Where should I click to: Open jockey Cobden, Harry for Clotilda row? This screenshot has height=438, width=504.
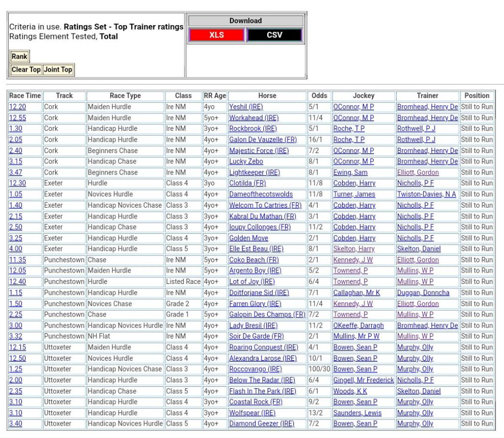[x=354, y=183]
